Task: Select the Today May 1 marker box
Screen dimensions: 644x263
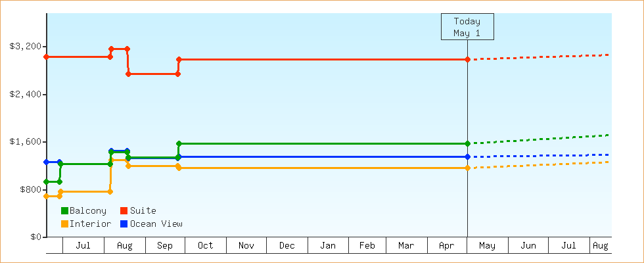Action: click(467, 27)
